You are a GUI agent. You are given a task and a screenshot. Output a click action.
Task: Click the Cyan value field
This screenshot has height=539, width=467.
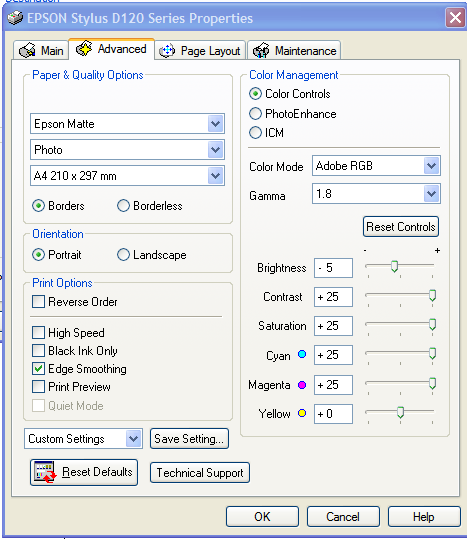(x=333, y=355)
